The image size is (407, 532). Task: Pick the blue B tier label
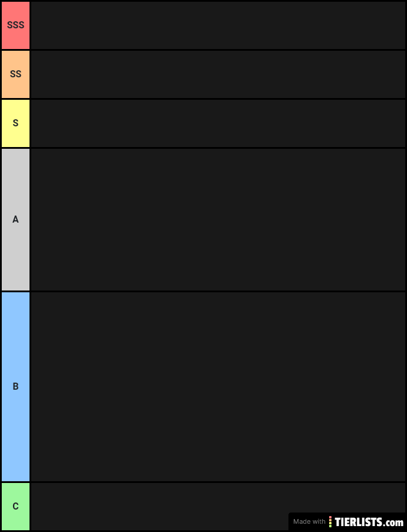pyautogui.click(x=15, y=386)
